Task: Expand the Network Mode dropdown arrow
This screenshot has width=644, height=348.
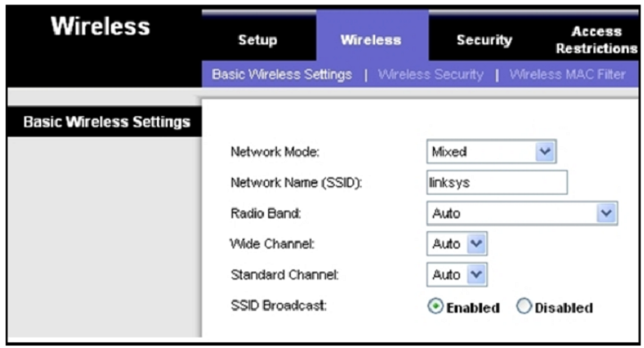Action: tap(545, 151)
